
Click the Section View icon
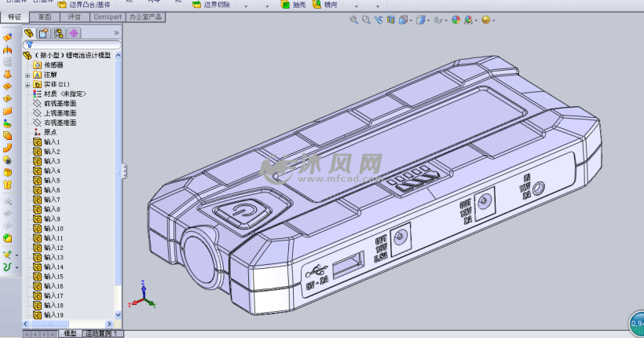[x=390, y=20]
